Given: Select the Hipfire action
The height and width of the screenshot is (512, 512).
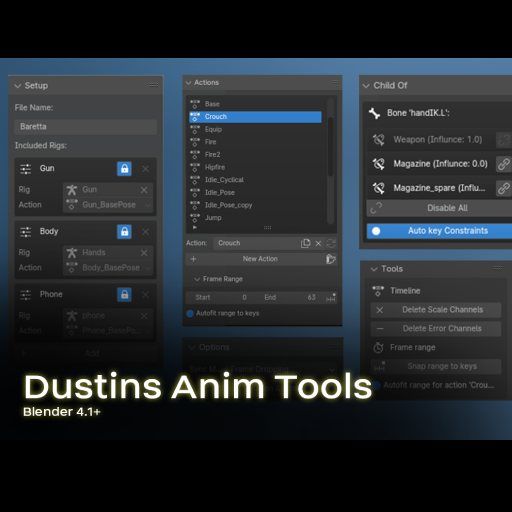Looking at the screenshot, I should click(255, 167).
